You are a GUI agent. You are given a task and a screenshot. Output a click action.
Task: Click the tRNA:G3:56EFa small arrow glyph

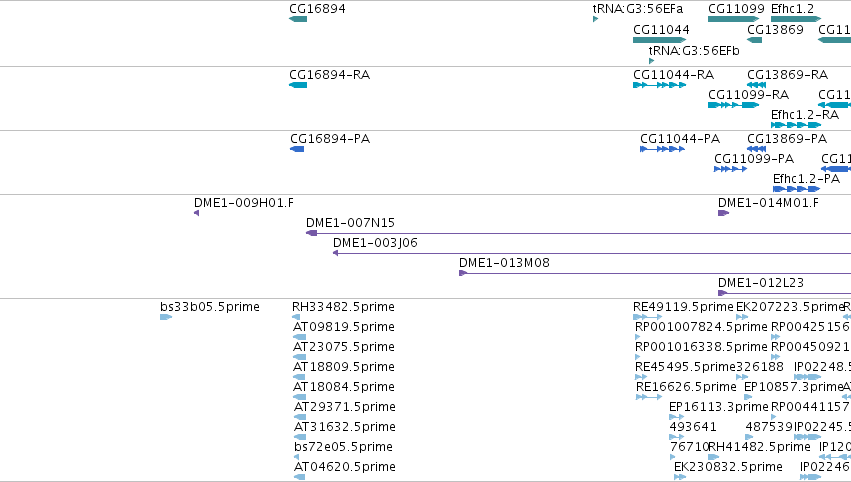[595, 19]
